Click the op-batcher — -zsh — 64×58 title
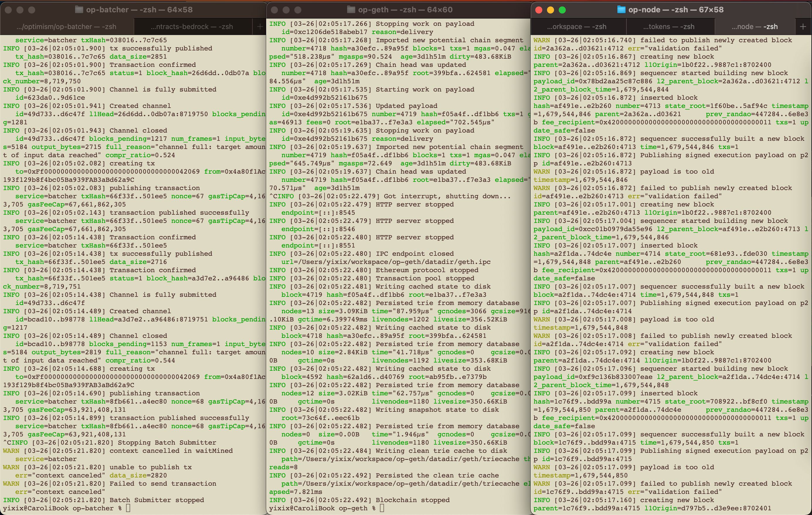 pos(139,9)
